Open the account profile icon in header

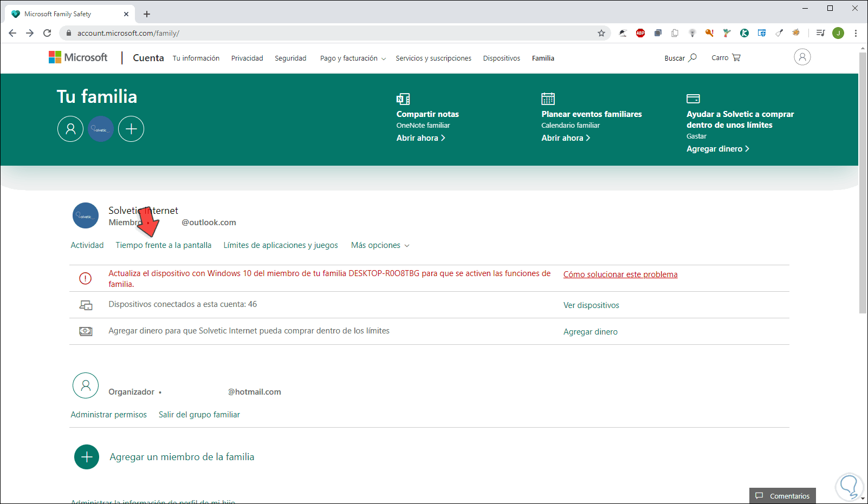point(802,57)
